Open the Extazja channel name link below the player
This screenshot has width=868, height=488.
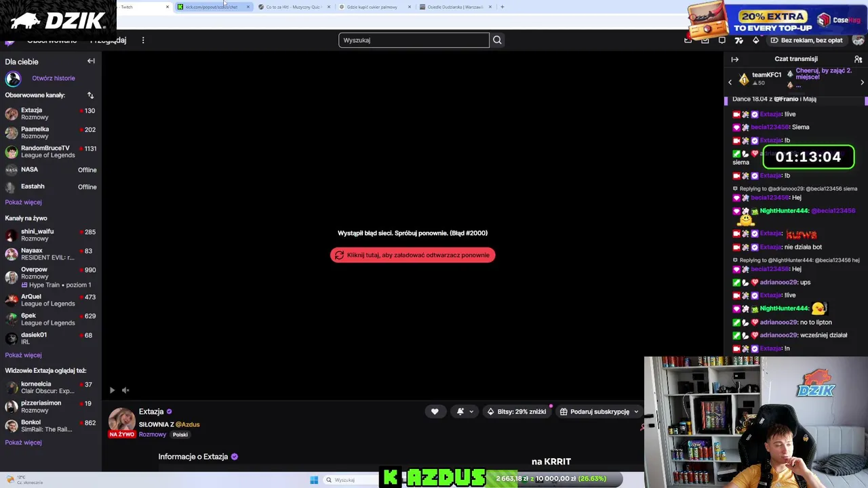tap(151, 411)
